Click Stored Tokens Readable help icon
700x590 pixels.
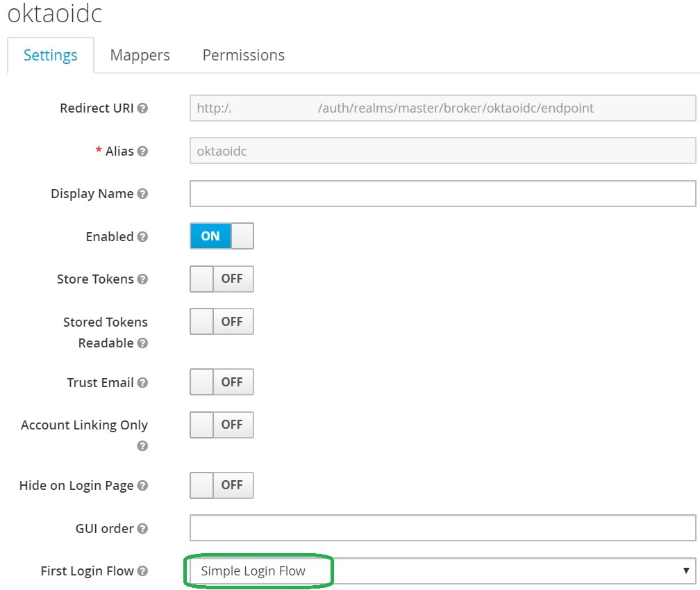(x=142, y=343)
